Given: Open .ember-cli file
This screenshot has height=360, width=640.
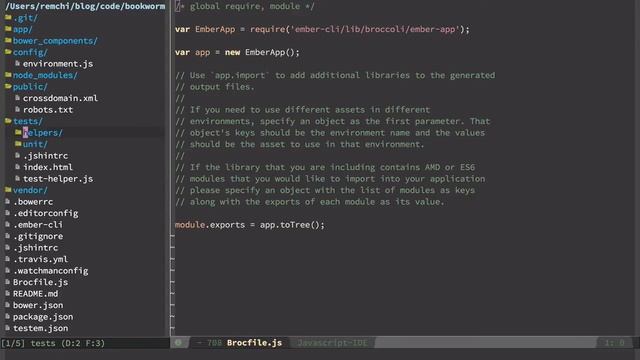Looking at the screenshot, I should [x=38, y=224].
